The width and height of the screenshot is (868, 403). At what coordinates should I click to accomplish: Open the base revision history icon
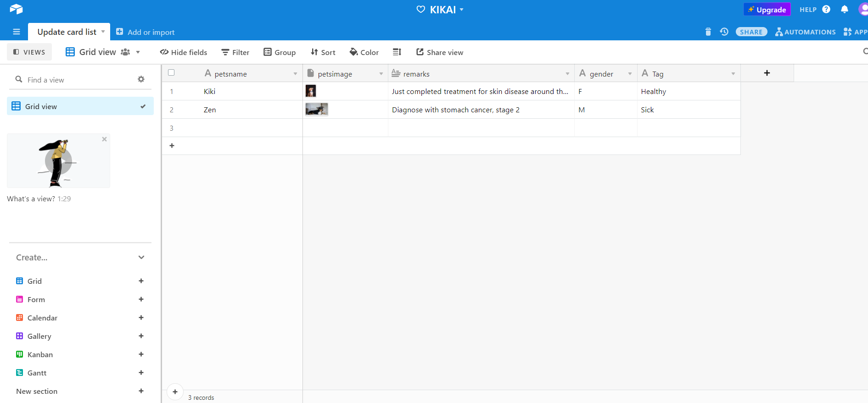[x=724, y=32]
